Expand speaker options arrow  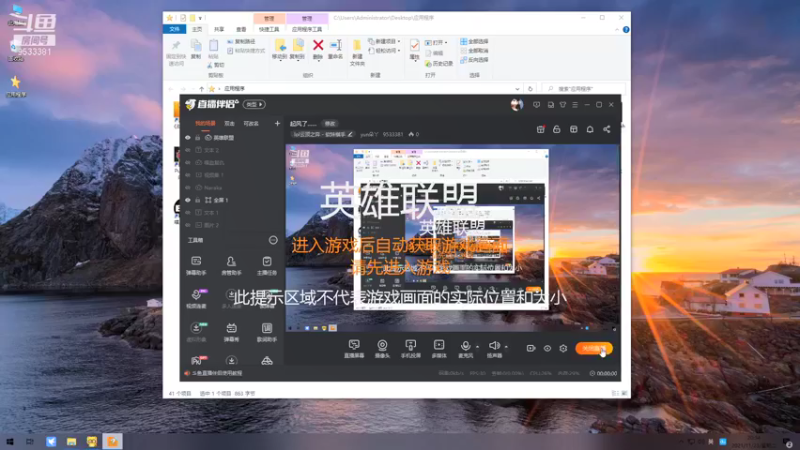[x=506, y=347]
